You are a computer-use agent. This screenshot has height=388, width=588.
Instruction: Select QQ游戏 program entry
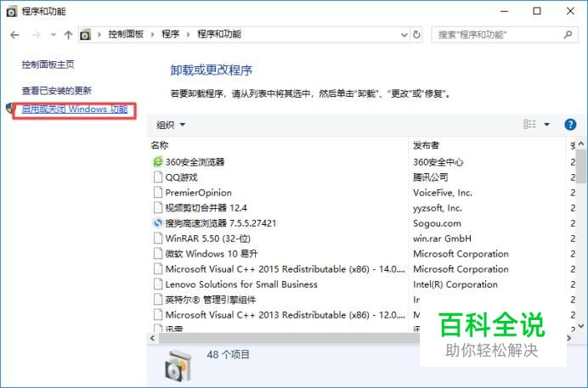pyautogui.click(x=182, y=177)
